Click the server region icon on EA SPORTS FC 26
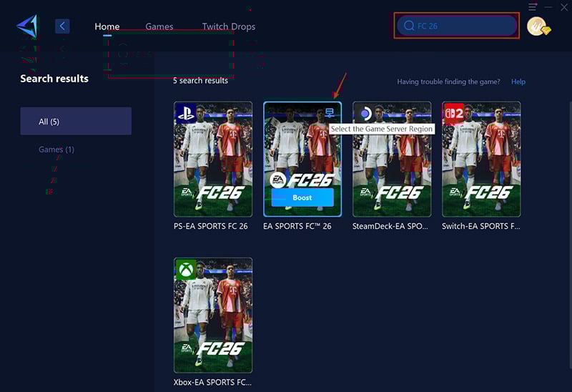This screenshot has width=572, height=392. coord(330,112)
